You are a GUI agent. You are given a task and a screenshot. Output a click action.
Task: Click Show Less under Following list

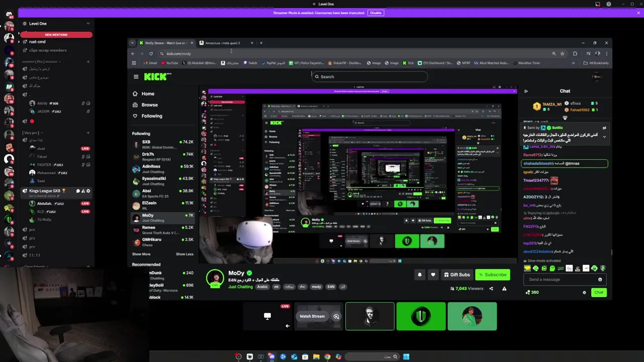[185, 254]
